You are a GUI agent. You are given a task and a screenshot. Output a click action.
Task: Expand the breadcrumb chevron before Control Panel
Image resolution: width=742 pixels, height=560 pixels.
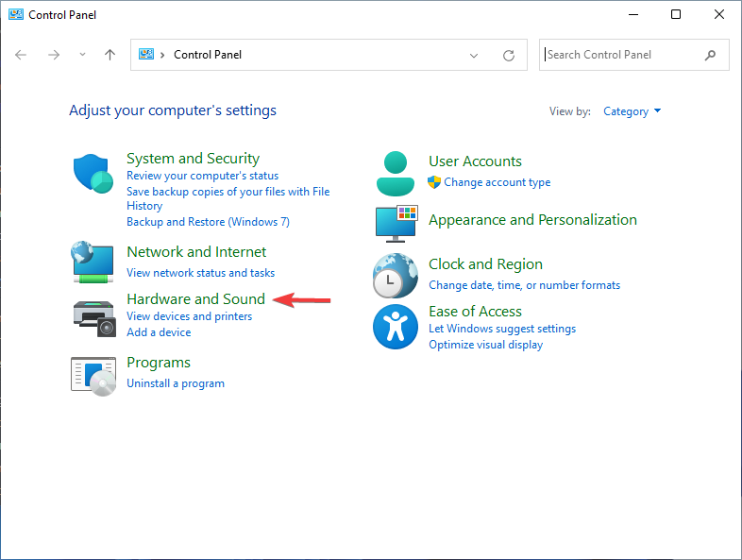pos(162,55)
